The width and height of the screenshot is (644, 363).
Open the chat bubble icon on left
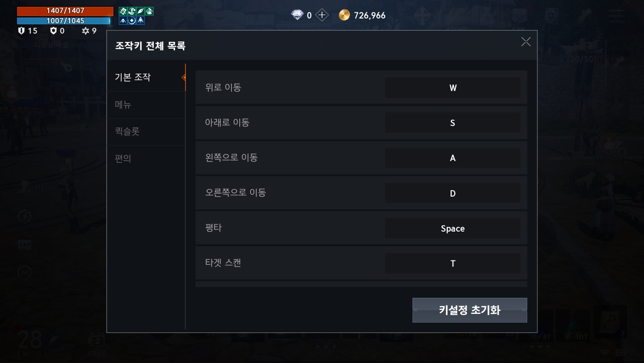(x=24, y=245)
